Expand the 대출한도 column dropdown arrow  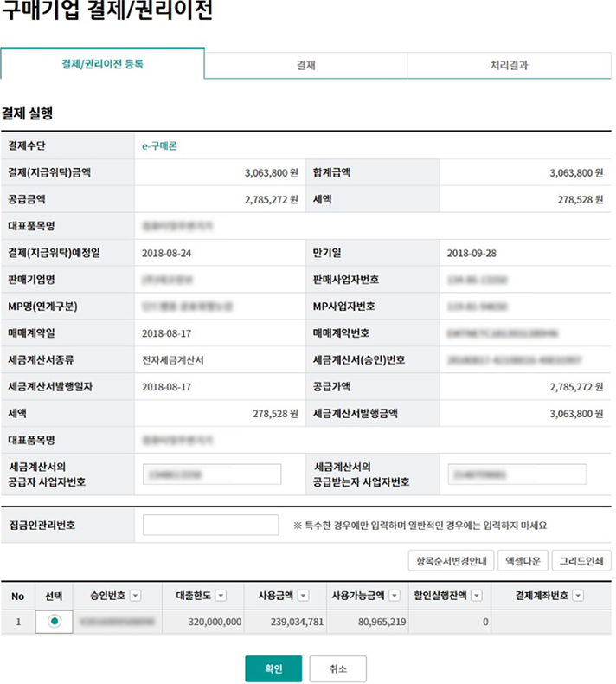coord(221,596)
